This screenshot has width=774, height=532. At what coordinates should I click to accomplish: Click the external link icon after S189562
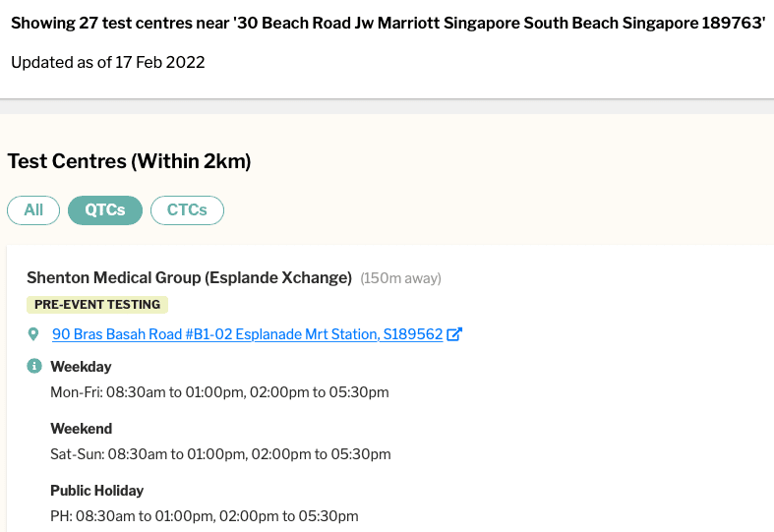pos(454,334)
